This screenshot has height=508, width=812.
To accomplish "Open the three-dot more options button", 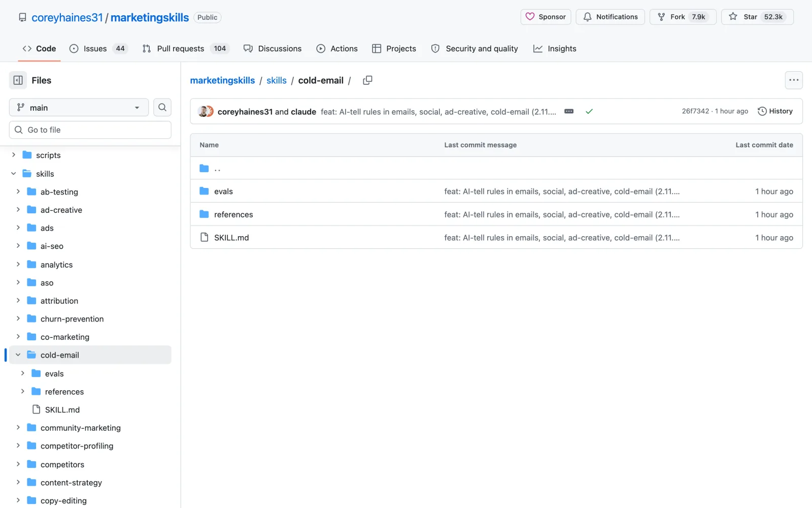I will pyautogui.click(x=794, y=80).
